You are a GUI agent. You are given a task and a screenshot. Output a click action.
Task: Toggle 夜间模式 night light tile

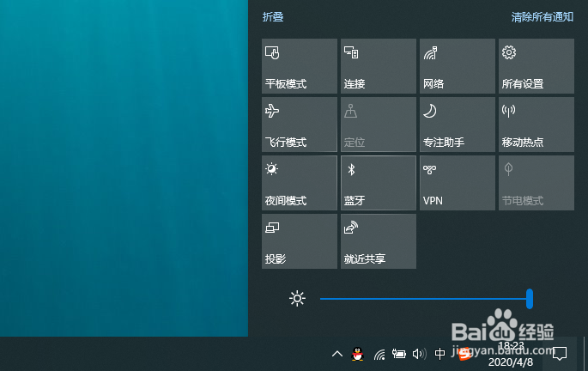pyautogui.click(x=300, y=183)
